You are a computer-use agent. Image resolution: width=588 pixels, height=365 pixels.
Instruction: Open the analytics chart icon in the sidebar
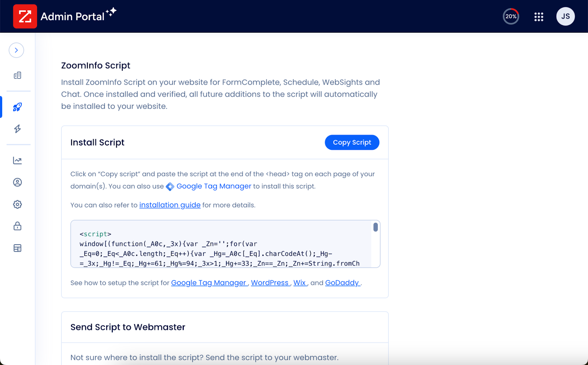18,160
